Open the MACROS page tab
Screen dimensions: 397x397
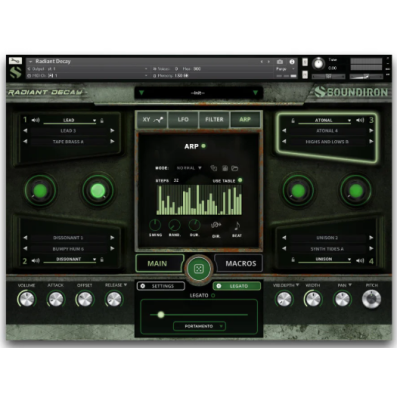pyautogui.click(x=239, y=263)
